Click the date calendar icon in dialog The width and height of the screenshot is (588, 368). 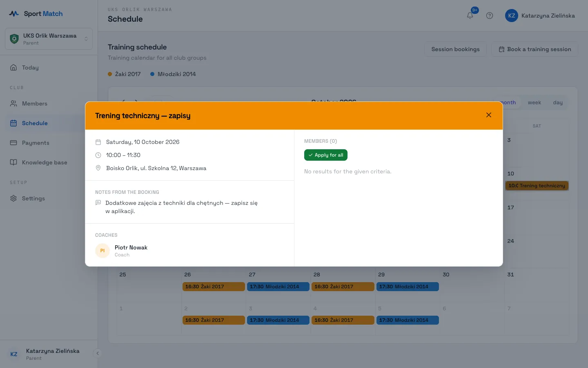98,142
